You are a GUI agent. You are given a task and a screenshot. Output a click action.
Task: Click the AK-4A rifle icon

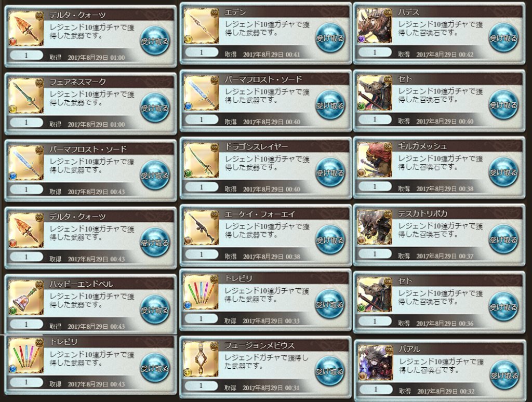tap(201, 227)
